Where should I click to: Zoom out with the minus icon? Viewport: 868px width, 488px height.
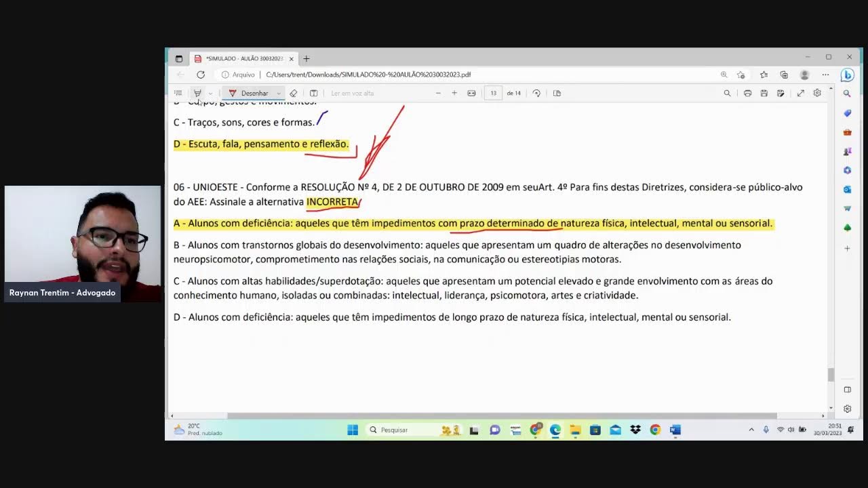click(x=438, y=93)
